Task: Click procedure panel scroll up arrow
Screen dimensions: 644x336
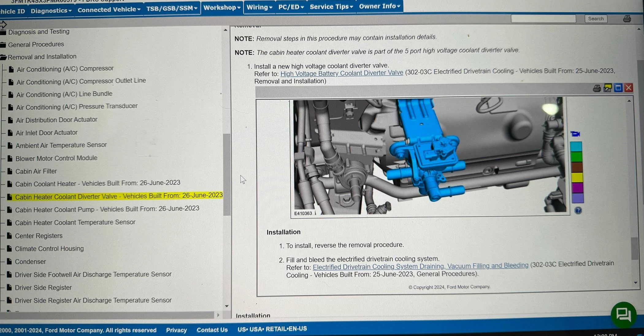Action: pyautogui.click(x=629, y=101)
